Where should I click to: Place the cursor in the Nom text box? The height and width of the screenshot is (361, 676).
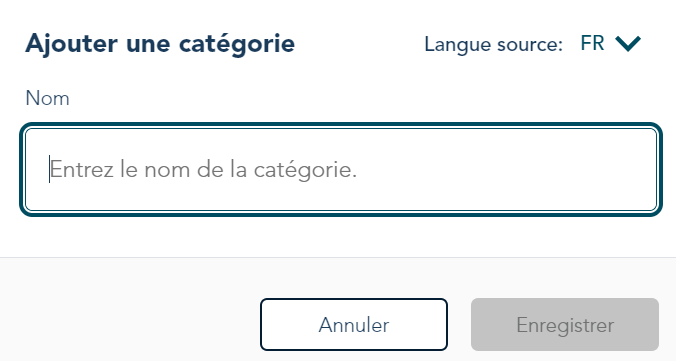click(341, 170)
